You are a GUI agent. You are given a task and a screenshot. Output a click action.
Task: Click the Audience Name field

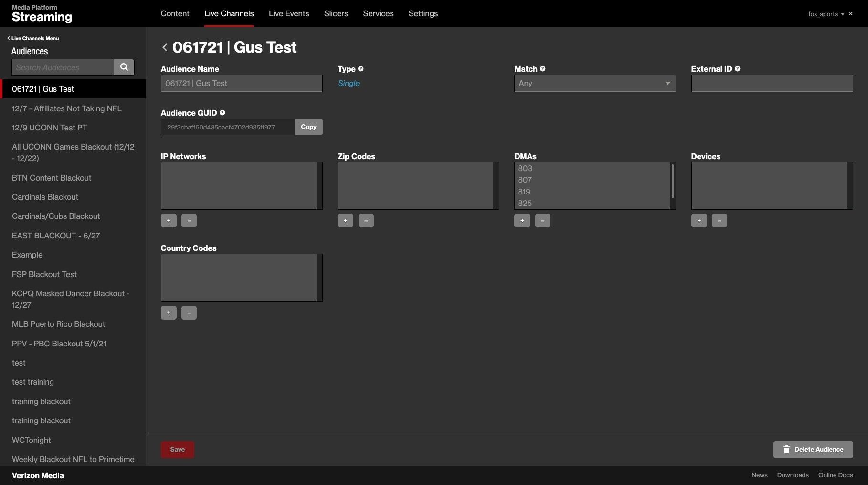(242, 83)
